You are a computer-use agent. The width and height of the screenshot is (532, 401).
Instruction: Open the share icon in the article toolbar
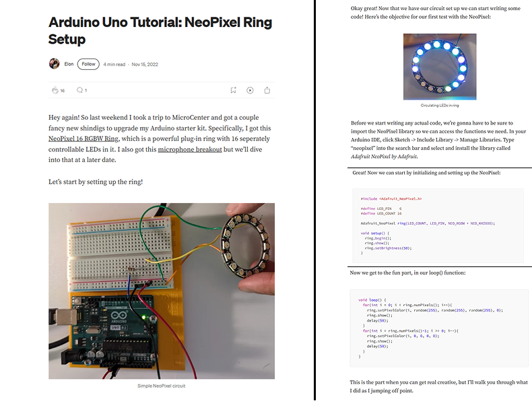click(267, 90)
